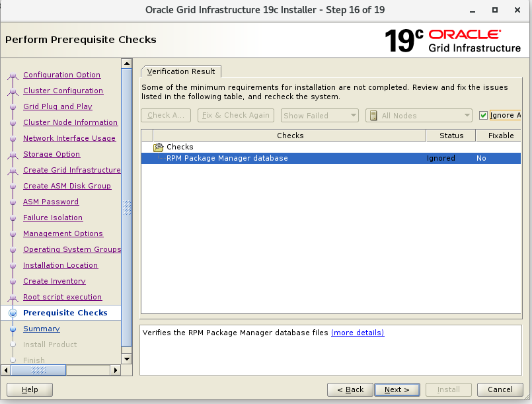Open the more details link
532x404 pixels.
(x=358, y=333)
